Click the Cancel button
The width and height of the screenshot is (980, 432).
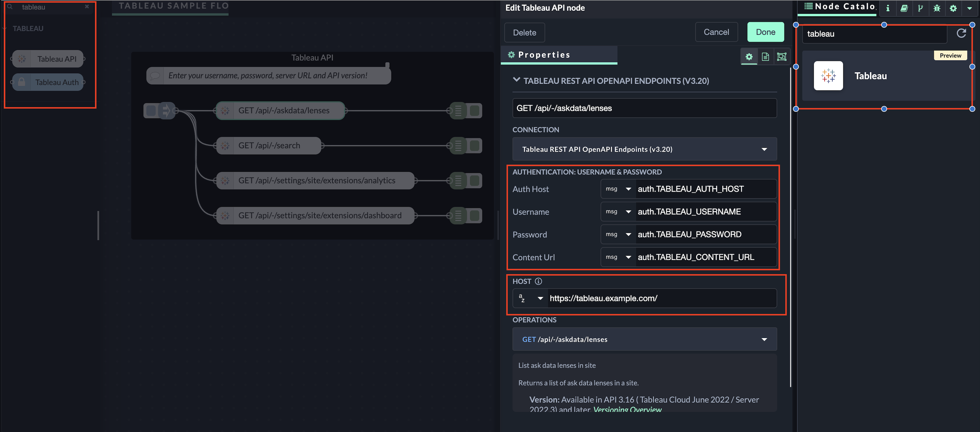716,32
